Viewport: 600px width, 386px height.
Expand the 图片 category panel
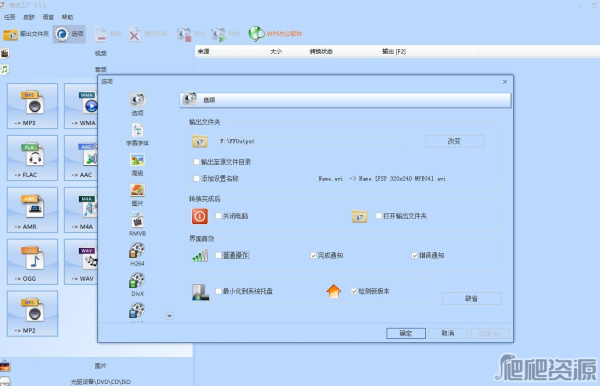point(101,366)
